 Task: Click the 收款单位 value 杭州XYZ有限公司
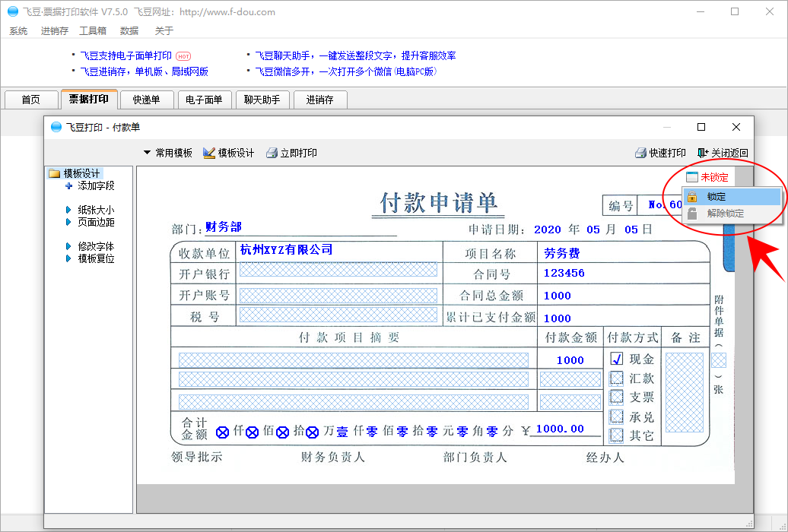click(x=287, y=250)
